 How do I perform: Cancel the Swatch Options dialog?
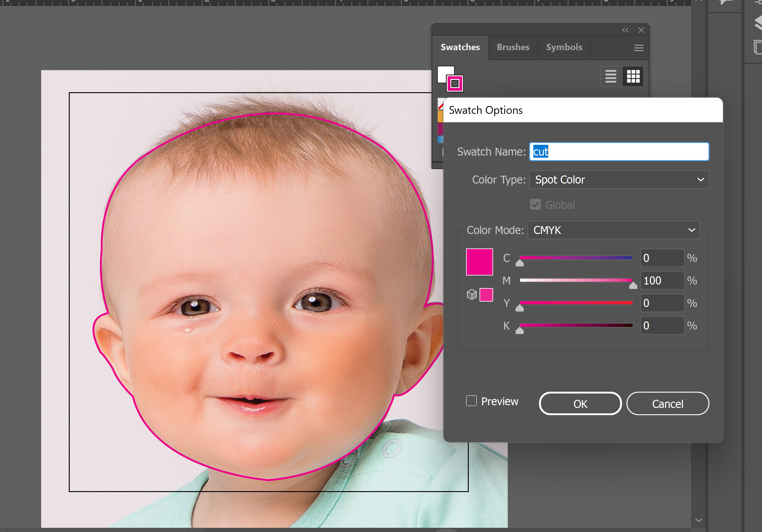667,403
